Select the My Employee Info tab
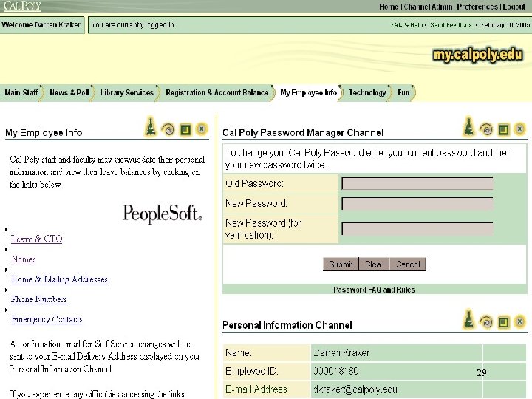 point(308,92)
